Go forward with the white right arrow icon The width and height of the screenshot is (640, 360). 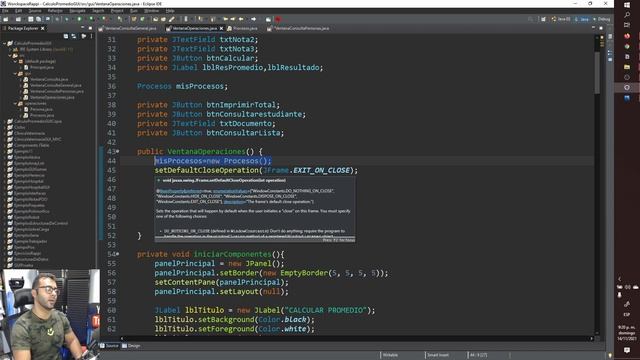click(253, 19)
